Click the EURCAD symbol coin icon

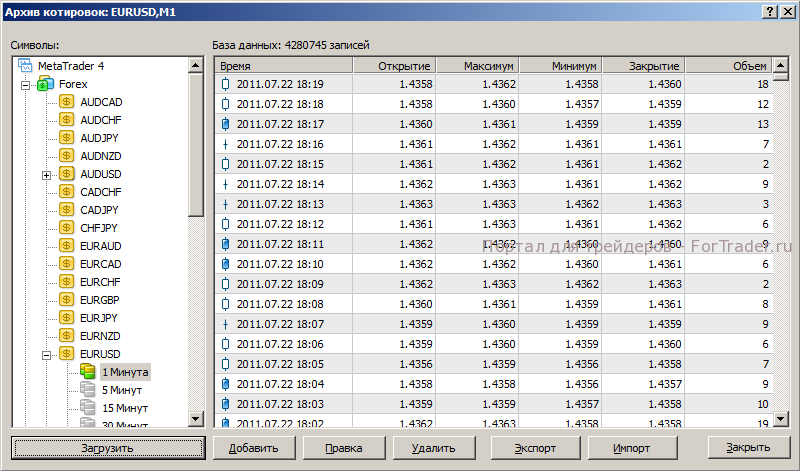(66, 263)
